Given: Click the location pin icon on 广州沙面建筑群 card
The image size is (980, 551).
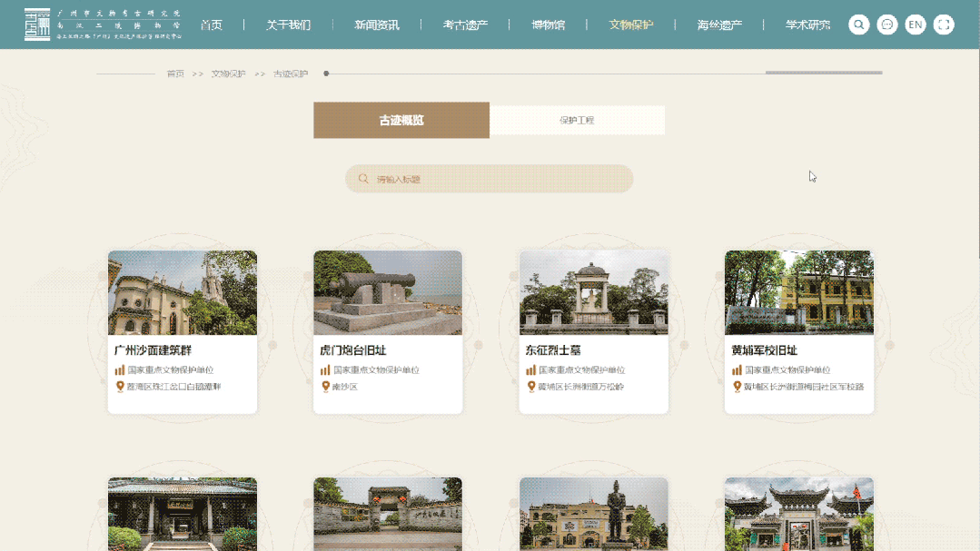Looking at the screenshot, I should pos(120,387).
